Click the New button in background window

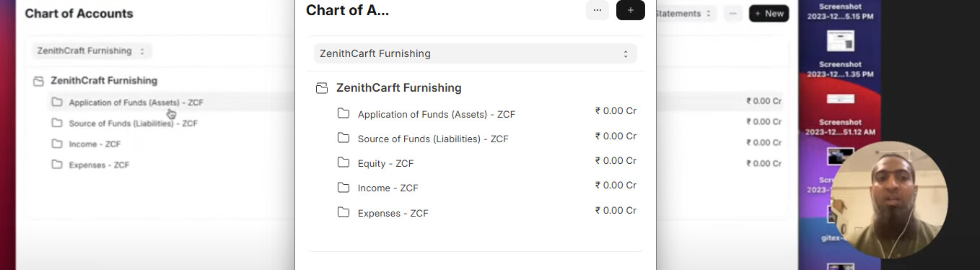click(769, 13)
